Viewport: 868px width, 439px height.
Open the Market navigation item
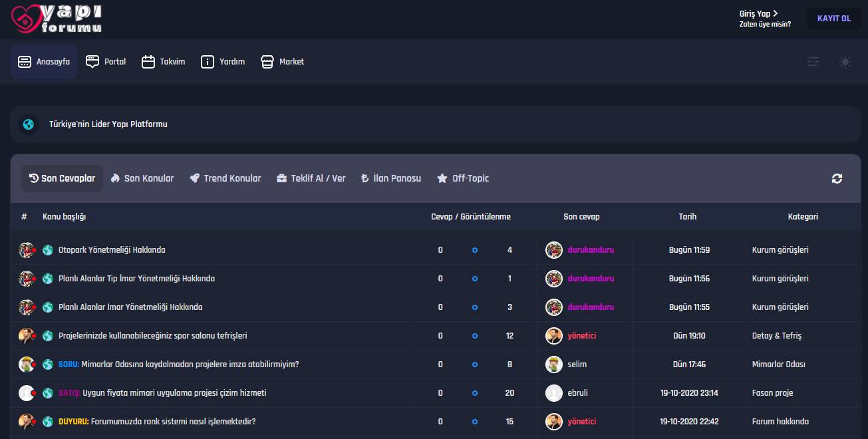point(282,62)
